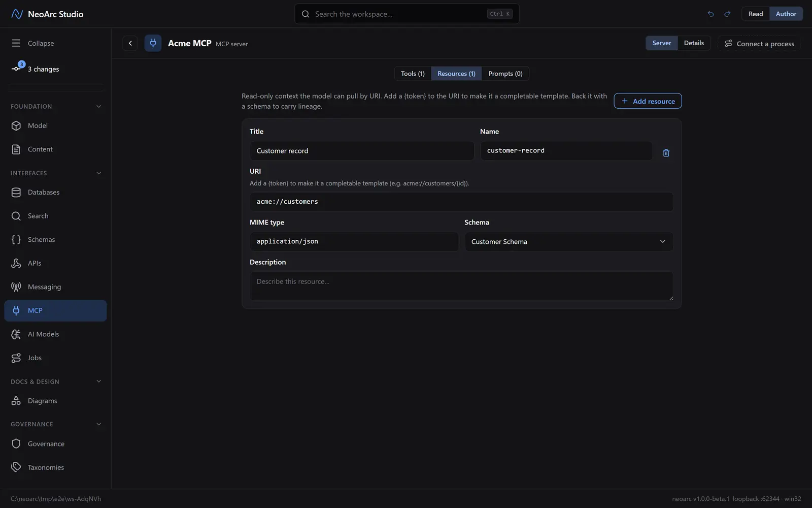Click the magnifier icon in the workspace search bar
The height and width of the screenshot is (508, 812).
click(306, 14)
